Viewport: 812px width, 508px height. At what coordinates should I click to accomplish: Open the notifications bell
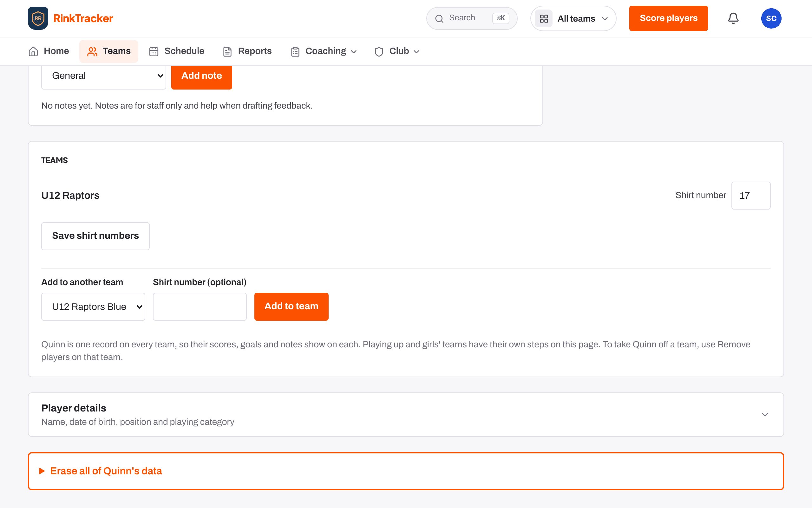733,18
